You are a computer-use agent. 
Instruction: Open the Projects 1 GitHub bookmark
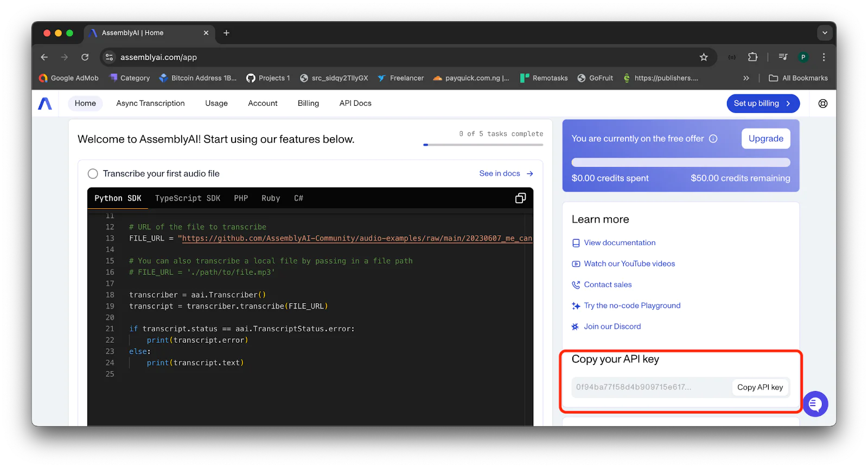pyautogui.click(x=268, y=78)
